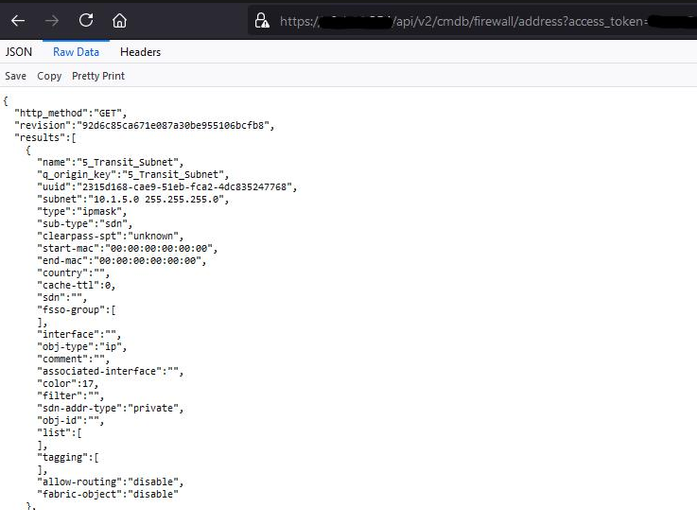
Task: Select the "revision" hash line
Action: pyautogui.click(x=144, y=125)
